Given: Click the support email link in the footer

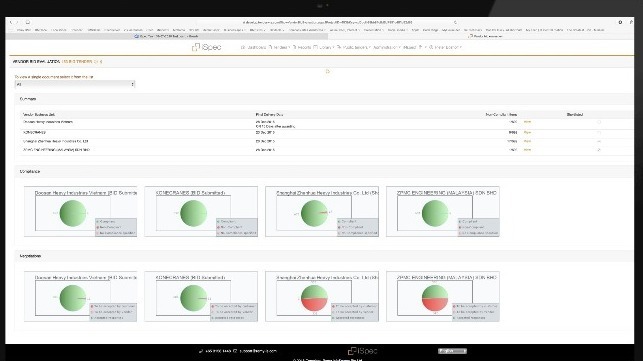Looking at the screenshot, I should coord(258,351).
